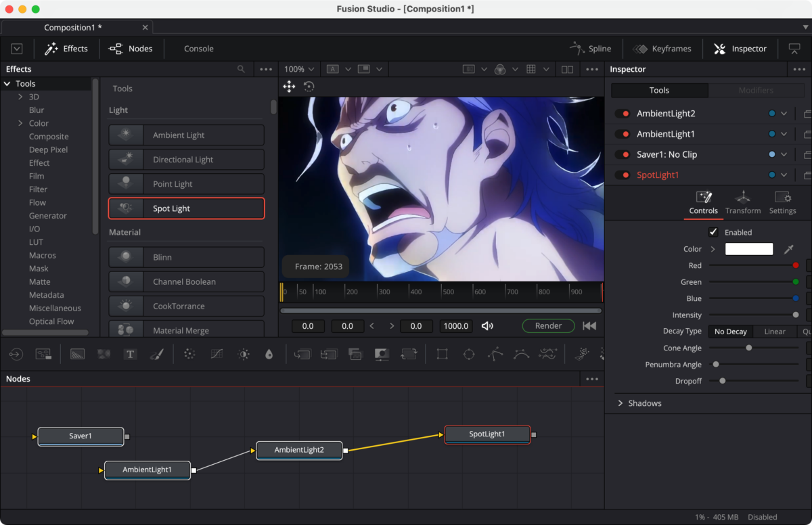Open the Spline editor

[x=591, y=49]
